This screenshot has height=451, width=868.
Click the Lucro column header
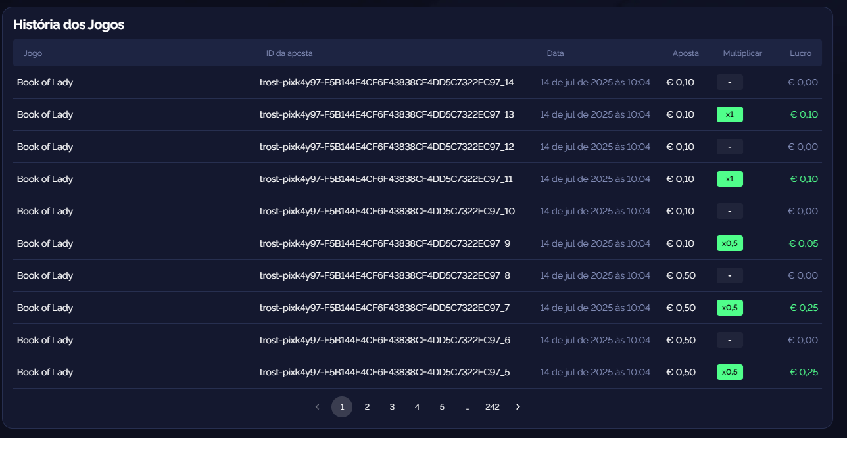[x=801, y=53]
